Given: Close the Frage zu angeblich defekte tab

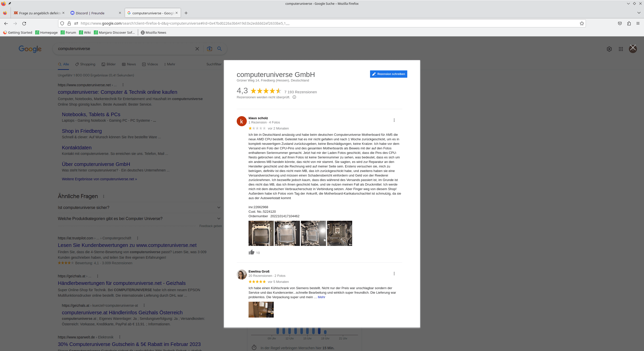Looking at the screenshot, I should 63,13.
